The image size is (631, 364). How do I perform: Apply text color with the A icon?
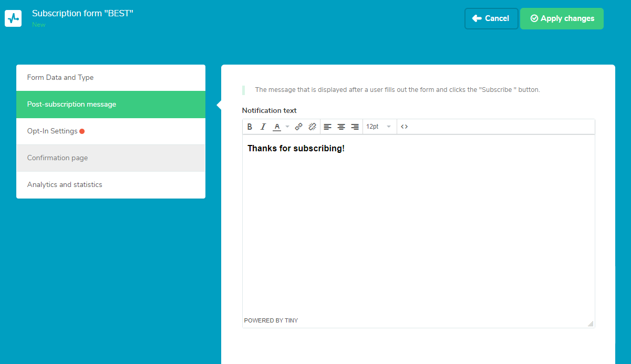click(277, 127)
